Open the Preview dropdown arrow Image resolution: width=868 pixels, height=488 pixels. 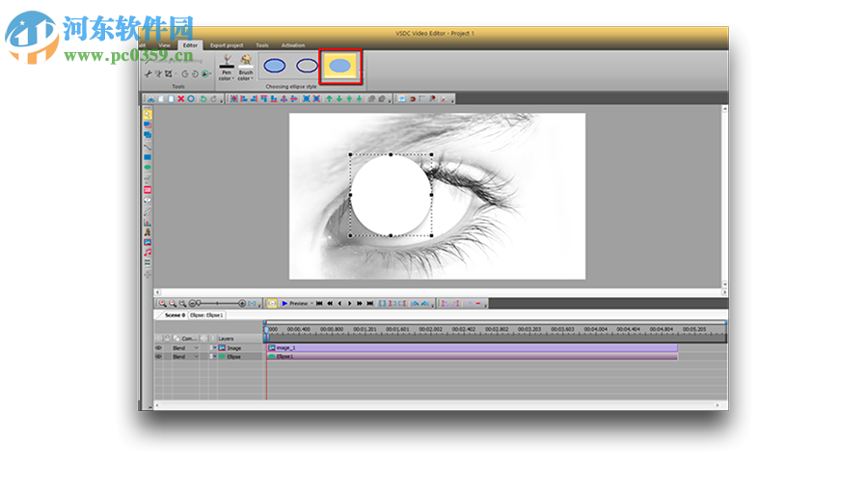(x=312, y=303)
